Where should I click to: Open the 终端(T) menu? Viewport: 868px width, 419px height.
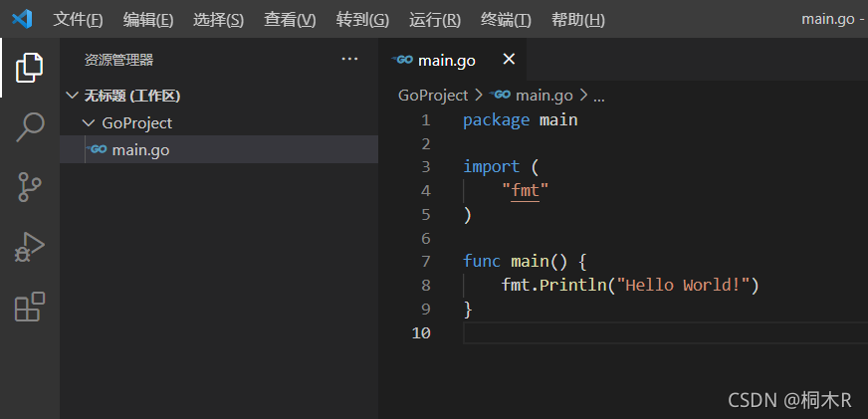(506, 20)
